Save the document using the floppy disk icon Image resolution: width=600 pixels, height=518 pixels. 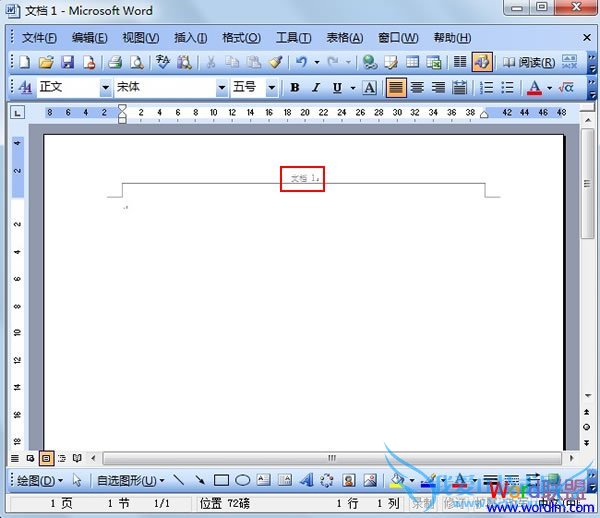coord(68,62)
